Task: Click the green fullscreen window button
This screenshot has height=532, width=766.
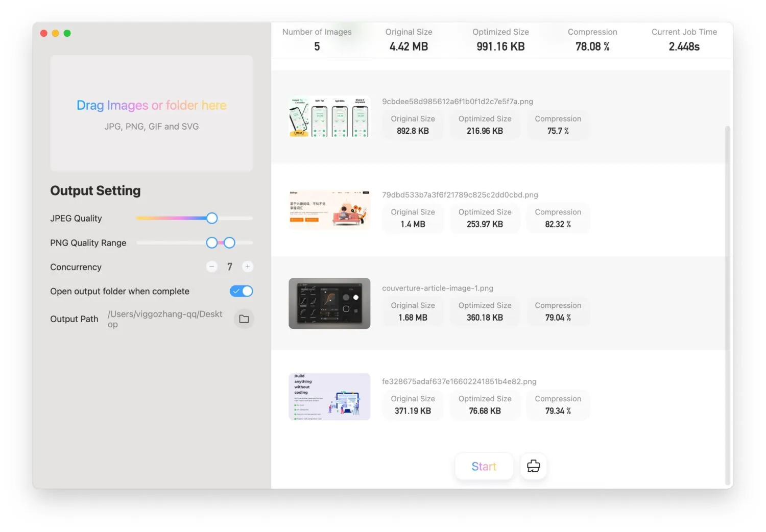Action: pyautogui.click(x=67, y=33)
